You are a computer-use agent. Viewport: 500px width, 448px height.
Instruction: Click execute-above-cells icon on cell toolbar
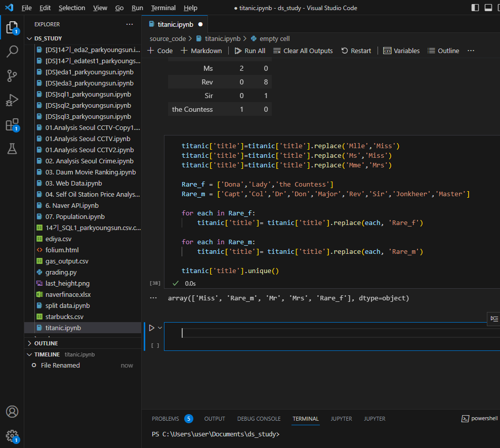click(x=494, y=319)
